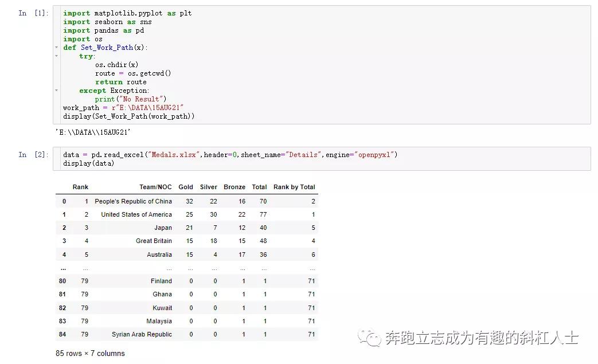Select the Rank column header
This screenshot has height=364, width=598.
(80, 187)
